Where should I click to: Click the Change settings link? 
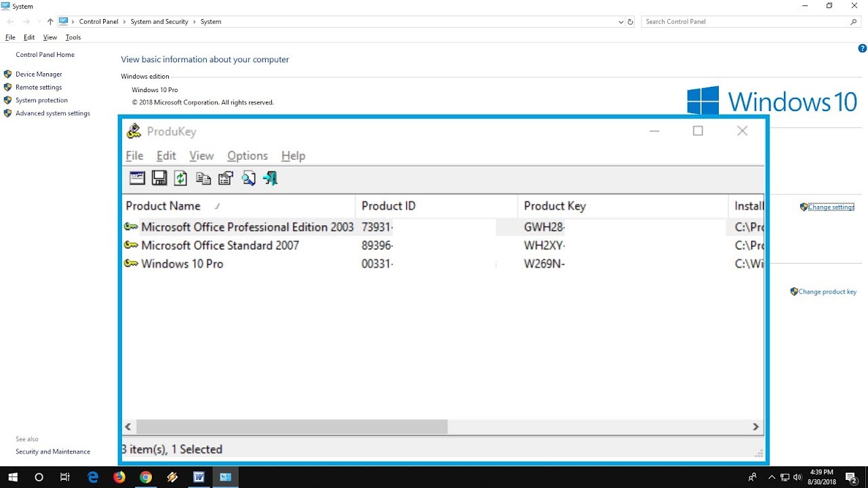(831, 207)
